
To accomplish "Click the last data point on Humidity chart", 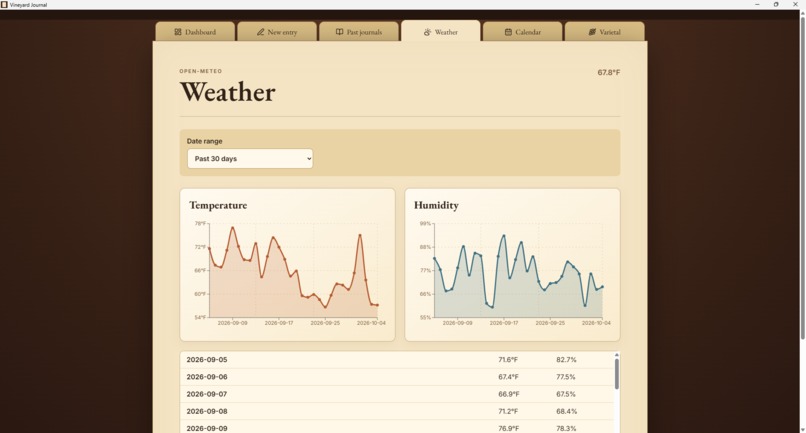I will pyautogui.click(x=602, y=287).
